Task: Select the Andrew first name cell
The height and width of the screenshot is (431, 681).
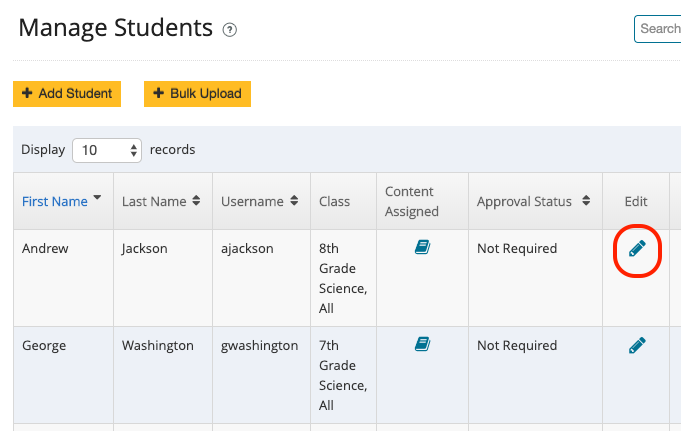Action: coord(45,248)
